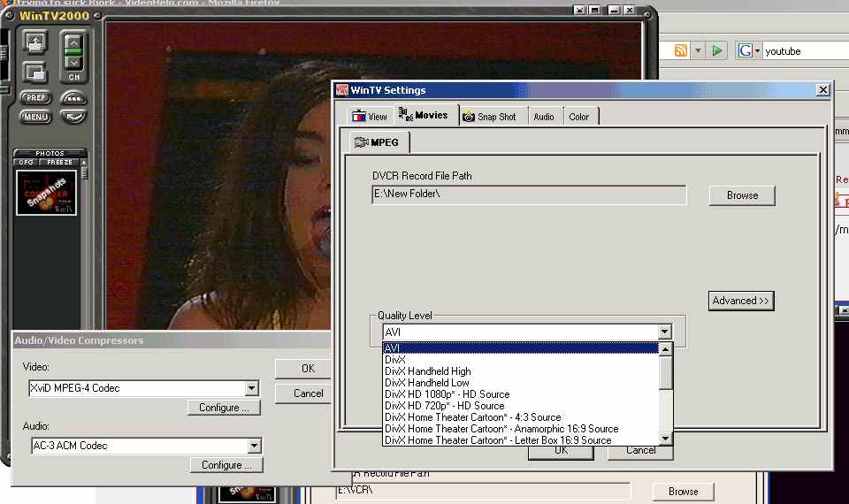Click the quality list scrollbar thumb
Image resolution: width=849 pixels, height=504 pixels.
665,373
